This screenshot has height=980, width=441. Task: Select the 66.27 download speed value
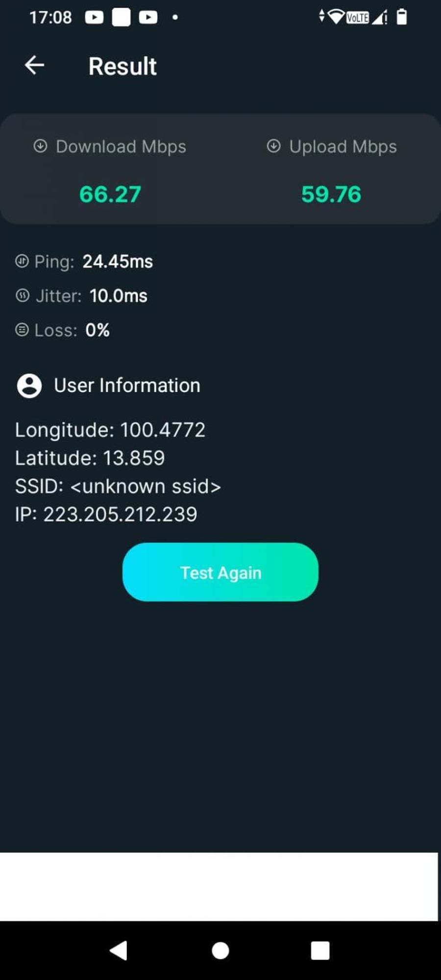[110, 195]
